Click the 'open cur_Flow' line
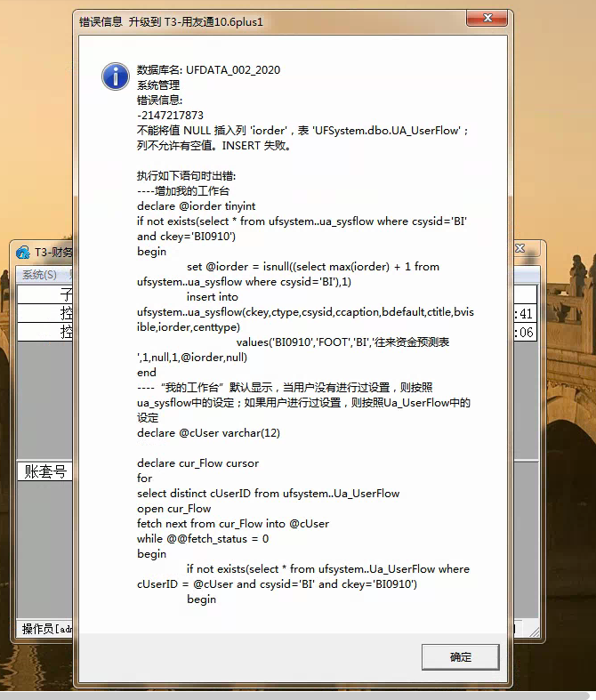Screen dimensions: 596x700 (x=173, y=509)
